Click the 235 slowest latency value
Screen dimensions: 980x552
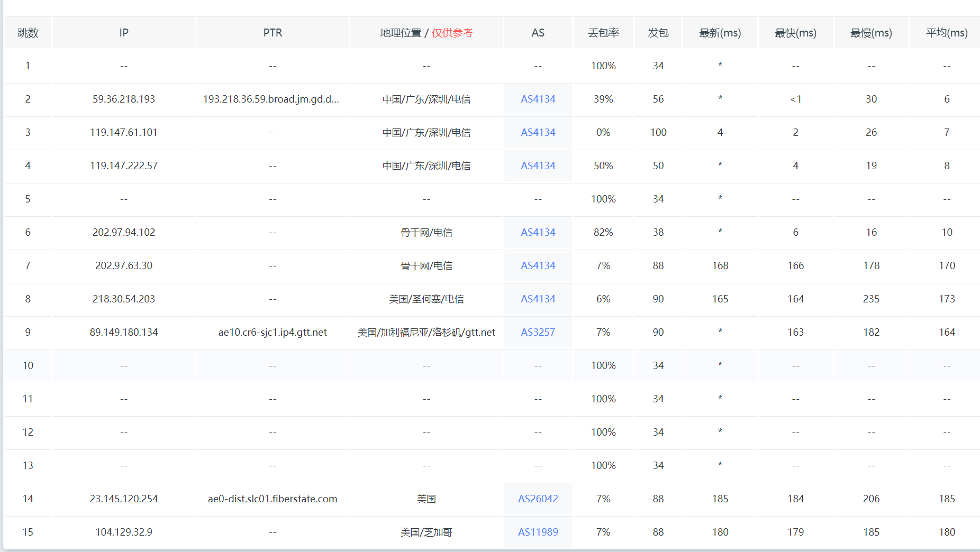872,299
